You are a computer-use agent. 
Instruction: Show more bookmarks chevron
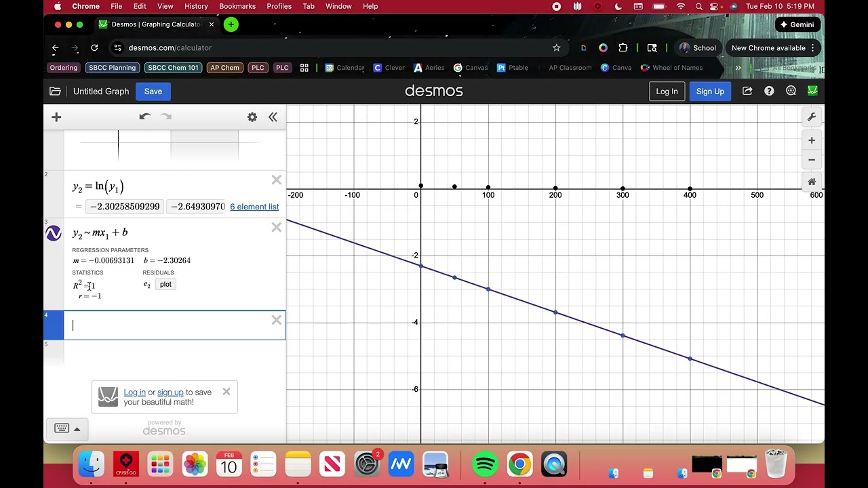click(x=738, y=68)
